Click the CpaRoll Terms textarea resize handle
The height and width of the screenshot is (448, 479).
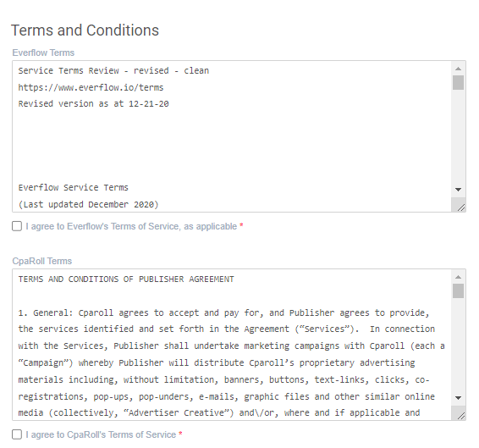[x=460, y=416]
